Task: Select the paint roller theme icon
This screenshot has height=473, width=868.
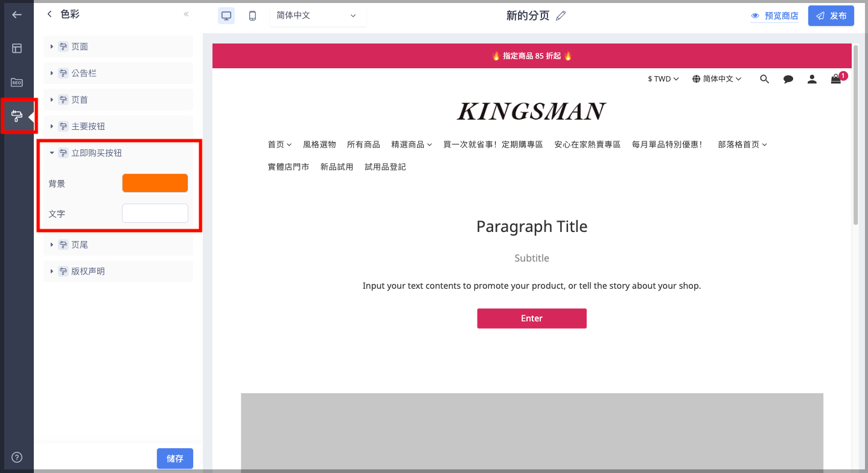Action: (17, 116)
